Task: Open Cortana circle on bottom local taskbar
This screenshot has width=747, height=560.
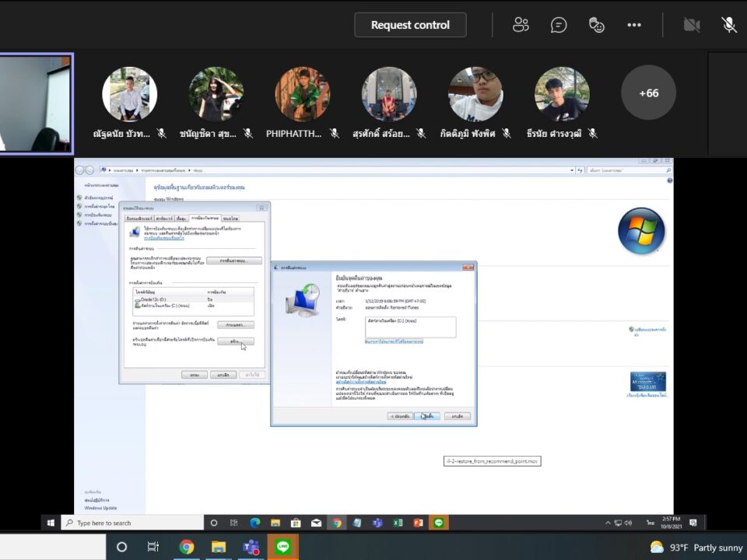Action: (x=122, y=547)
